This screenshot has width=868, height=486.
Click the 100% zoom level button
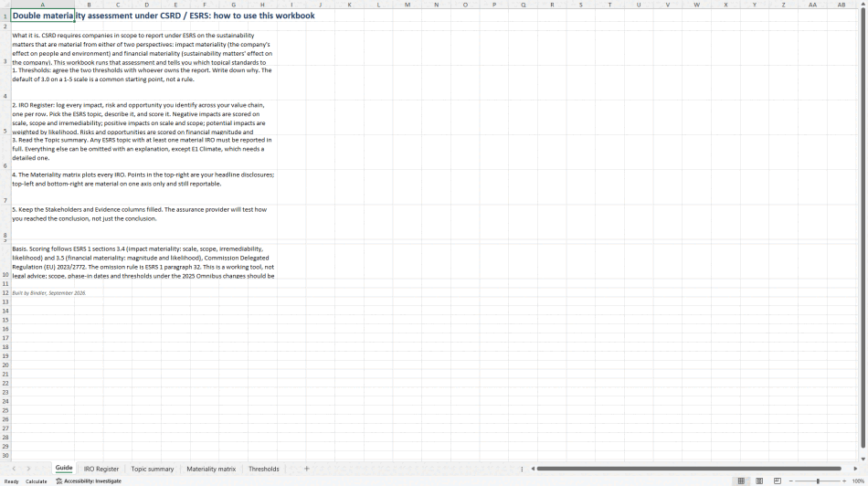[x=858, y=481]
